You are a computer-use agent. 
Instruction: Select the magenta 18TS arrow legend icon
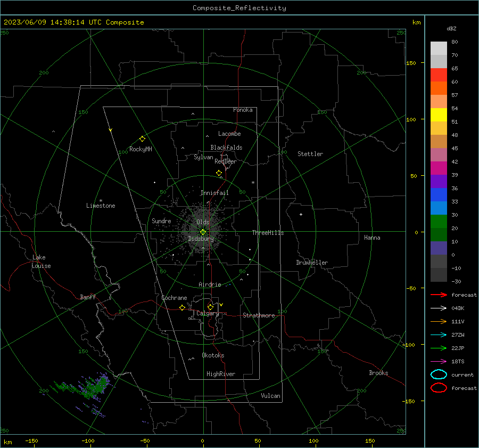439,362
